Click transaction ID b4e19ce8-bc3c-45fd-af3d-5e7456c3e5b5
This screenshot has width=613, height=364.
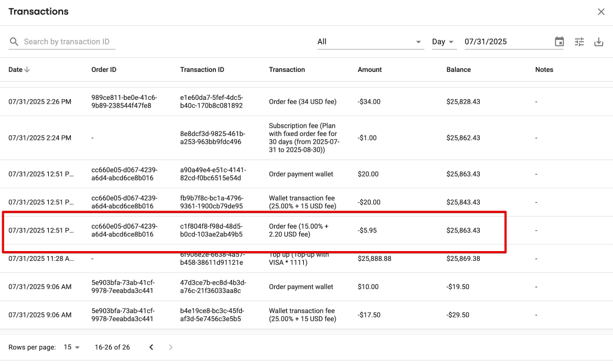[212, 315]
